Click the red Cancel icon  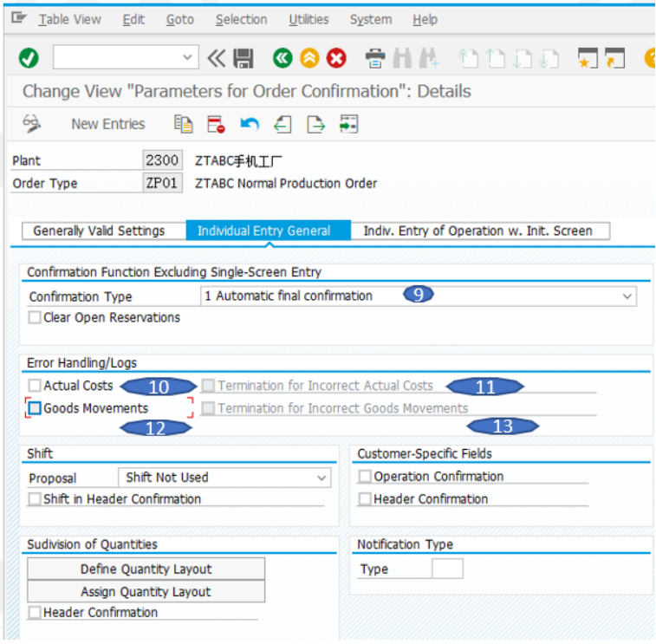click(336, 58)
